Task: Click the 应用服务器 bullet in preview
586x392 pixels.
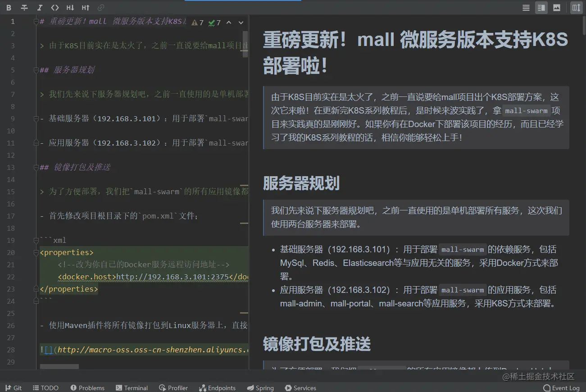Action: (418, 297)
